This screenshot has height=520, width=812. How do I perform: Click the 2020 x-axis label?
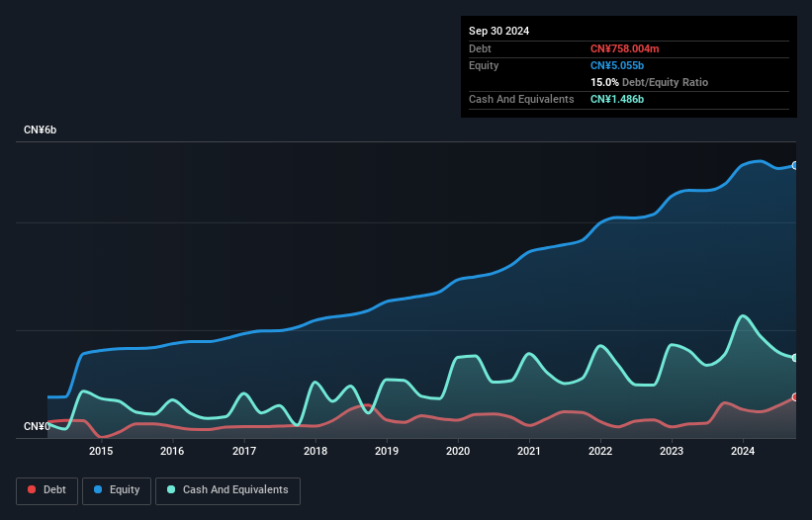point(458,451)
